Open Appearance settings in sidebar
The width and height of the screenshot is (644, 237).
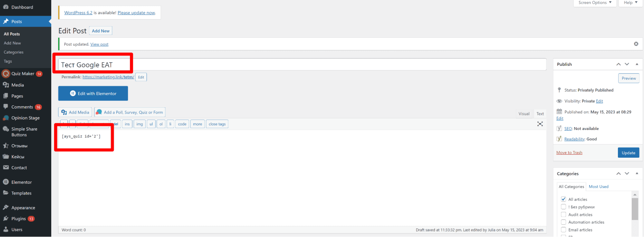coord(23,208)
